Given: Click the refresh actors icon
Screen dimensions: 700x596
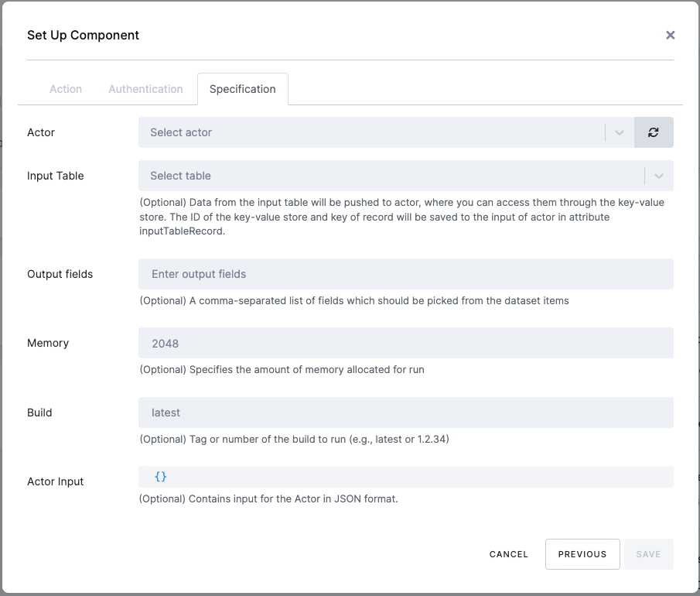Looking at the screenshot, I should point(654,132).
